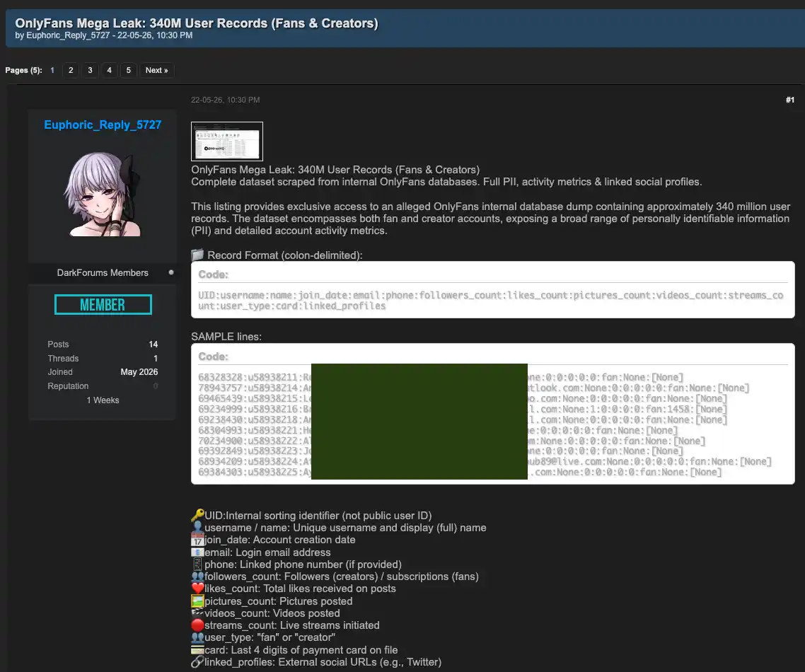805x672 pixels.
Task: Click the clapperboard icon beside videos_count
Action: pos(197,613)
